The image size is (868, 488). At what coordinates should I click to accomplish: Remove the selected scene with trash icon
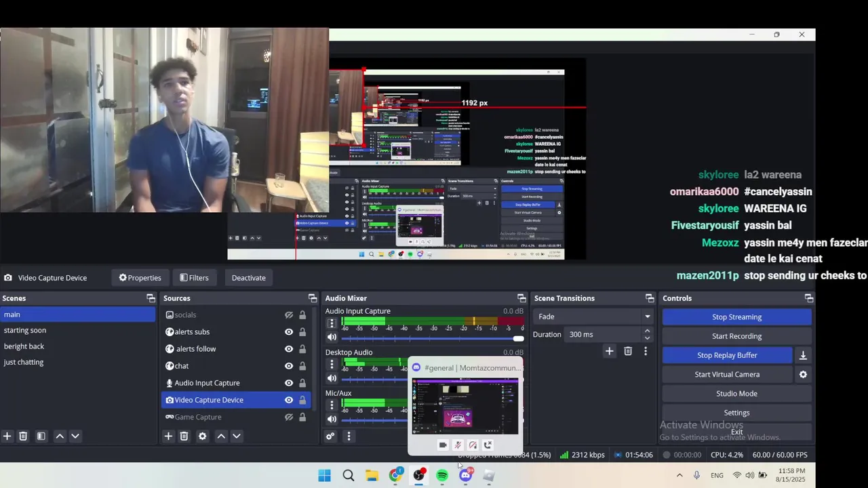pos(23,436)
